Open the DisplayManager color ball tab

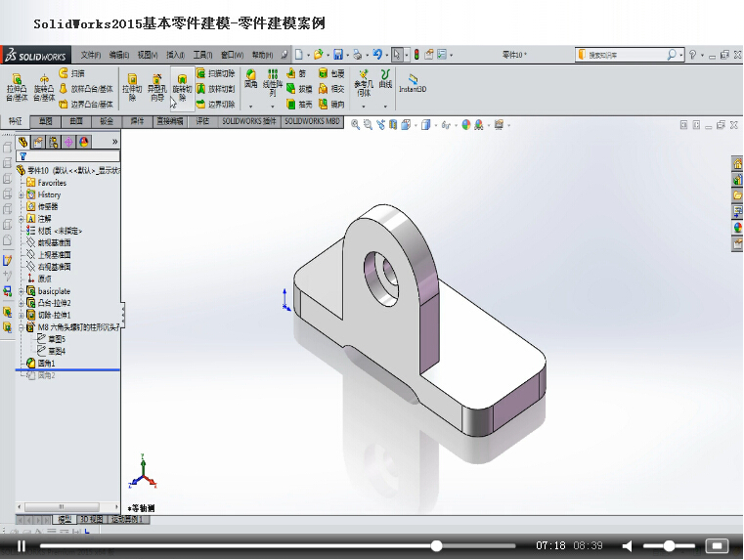click(x=84, y=142)
